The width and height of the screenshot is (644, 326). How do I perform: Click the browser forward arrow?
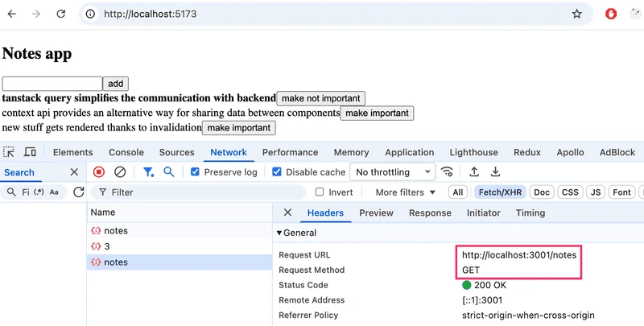(x=36, y=14)
